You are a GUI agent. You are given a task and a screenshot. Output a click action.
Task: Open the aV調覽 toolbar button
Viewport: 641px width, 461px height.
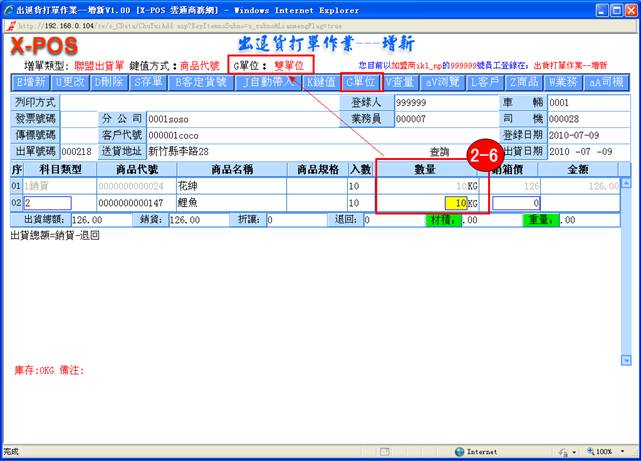[x=444, y=82]
